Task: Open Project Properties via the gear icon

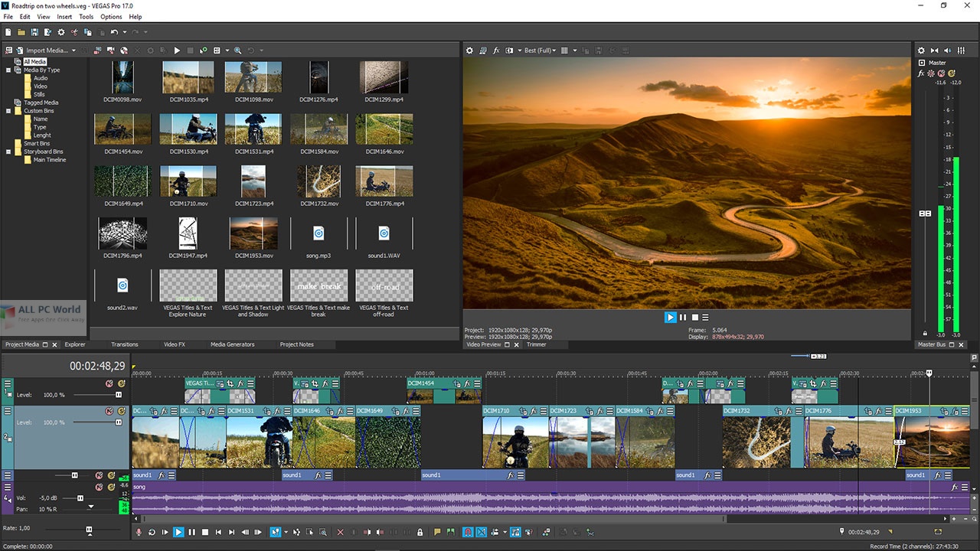Action: click(469, 50)
